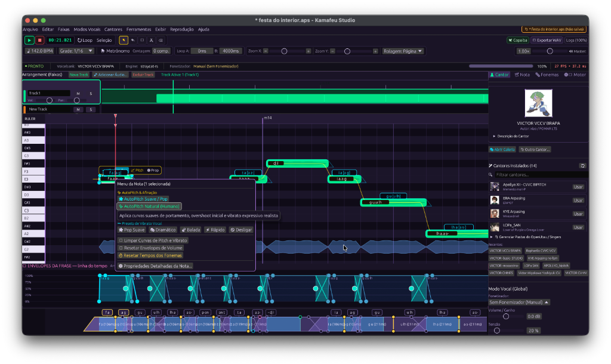Click the red stop button
Viewport: 611px width, 364px height.
click(40, 40)
